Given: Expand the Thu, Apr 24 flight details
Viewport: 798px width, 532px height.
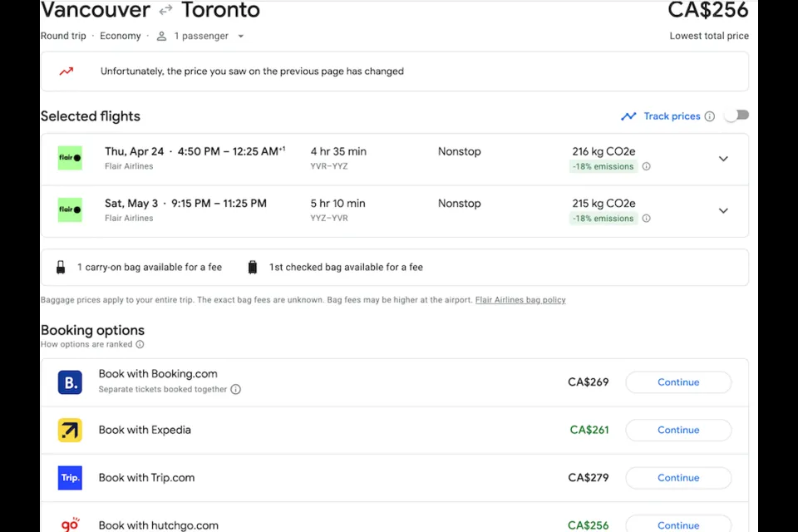Looking at the screenshot, I should pos(723,159).
